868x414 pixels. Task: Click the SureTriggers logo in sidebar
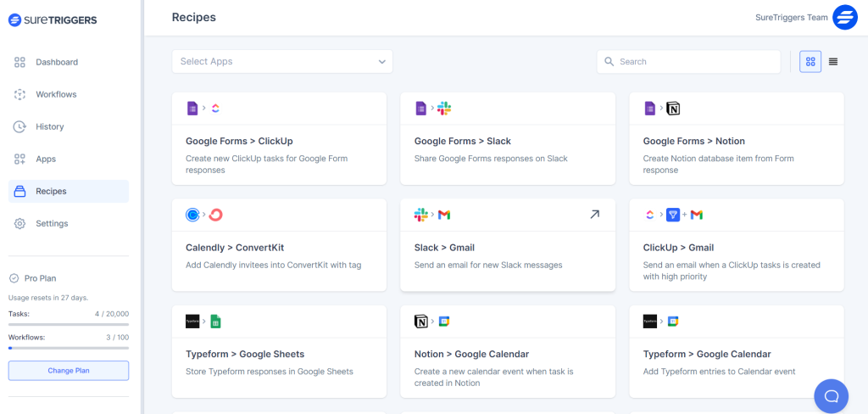[x=53, y=20]
